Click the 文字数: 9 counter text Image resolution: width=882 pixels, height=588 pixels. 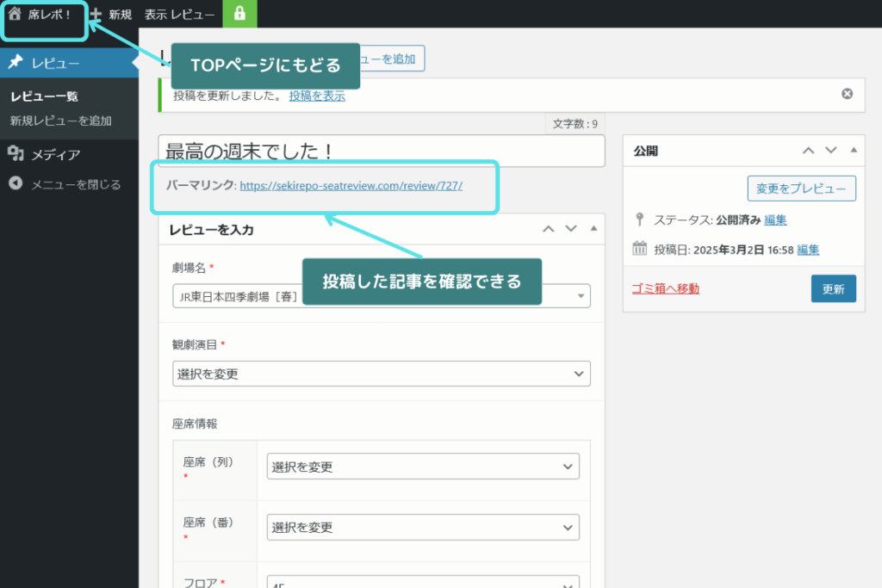[x=575, y=124]
